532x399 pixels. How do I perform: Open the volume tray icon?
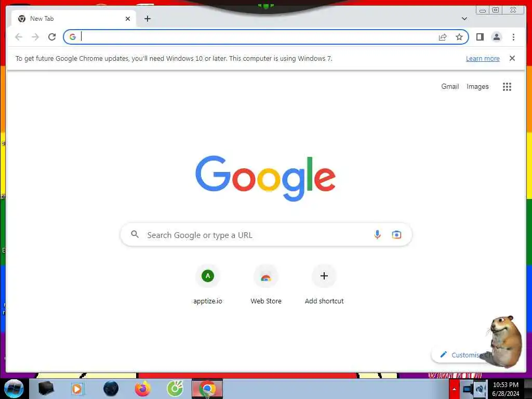(481, 389)
